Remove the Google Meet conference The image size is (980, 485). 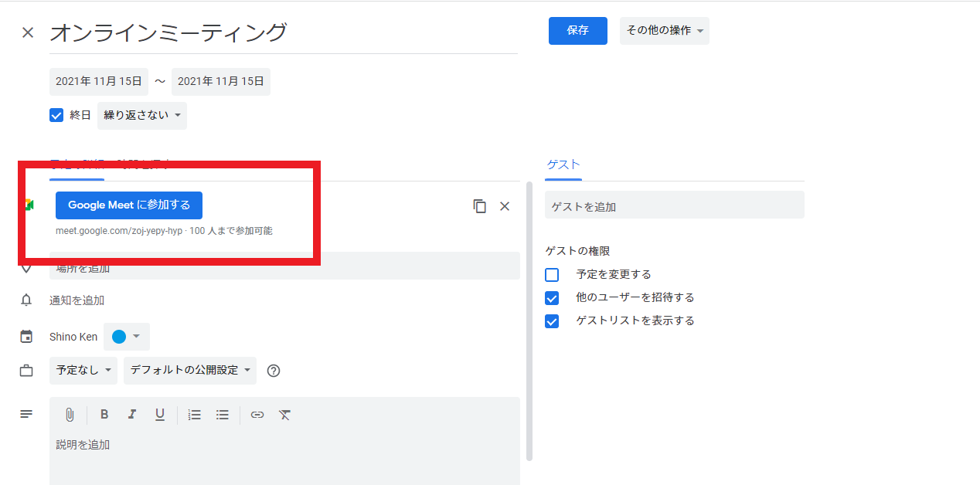click(x=505, y=206)
